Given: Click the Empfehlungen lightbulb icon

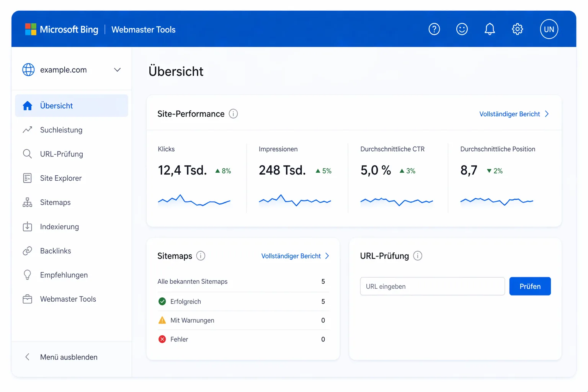Looking at the screenshot, I should (x=28, y=275).
